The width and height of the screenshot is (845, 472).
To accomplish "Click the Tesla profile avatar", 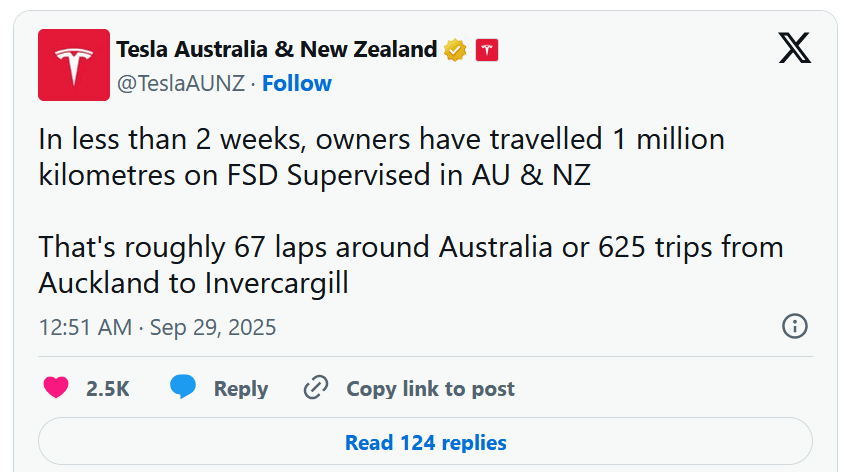I will point(73,65).
